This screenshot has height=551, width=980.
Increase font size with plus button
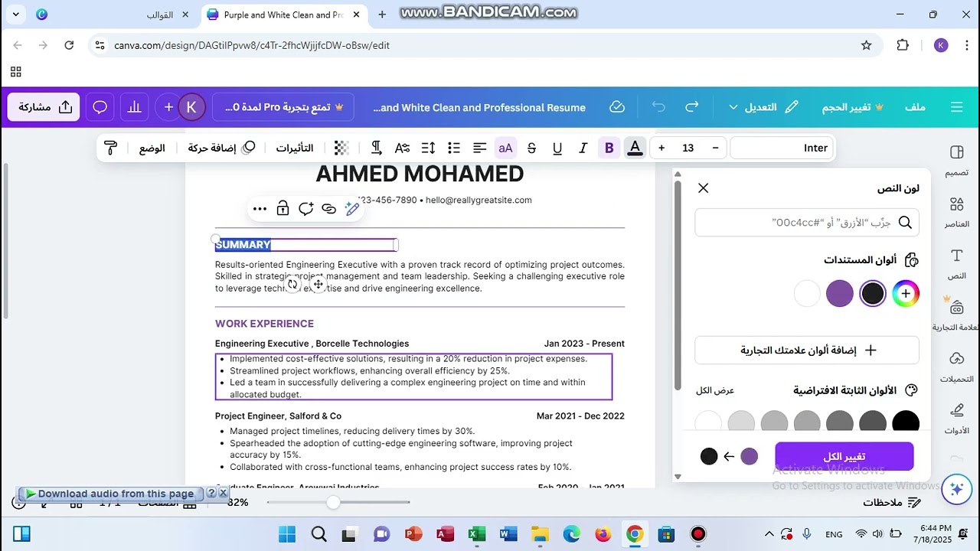click(661, 148)
